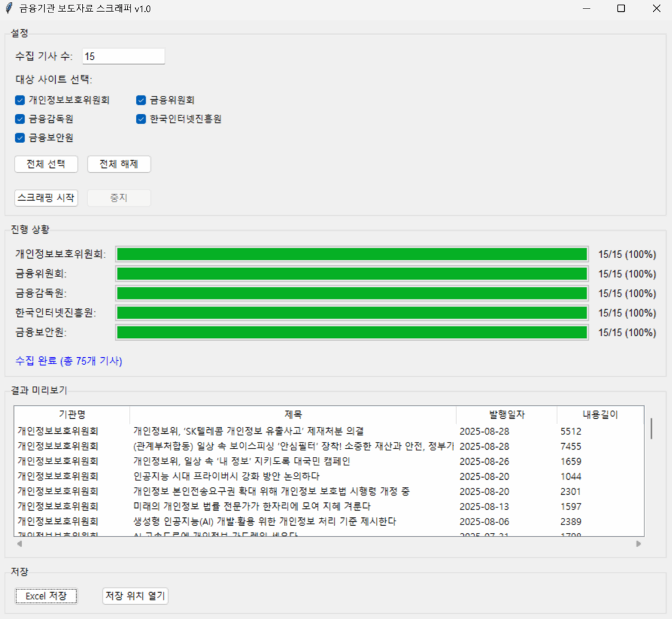Click the 수집 기사 수 input field
This screenshot has height=619, width=672.
[123, 56]
